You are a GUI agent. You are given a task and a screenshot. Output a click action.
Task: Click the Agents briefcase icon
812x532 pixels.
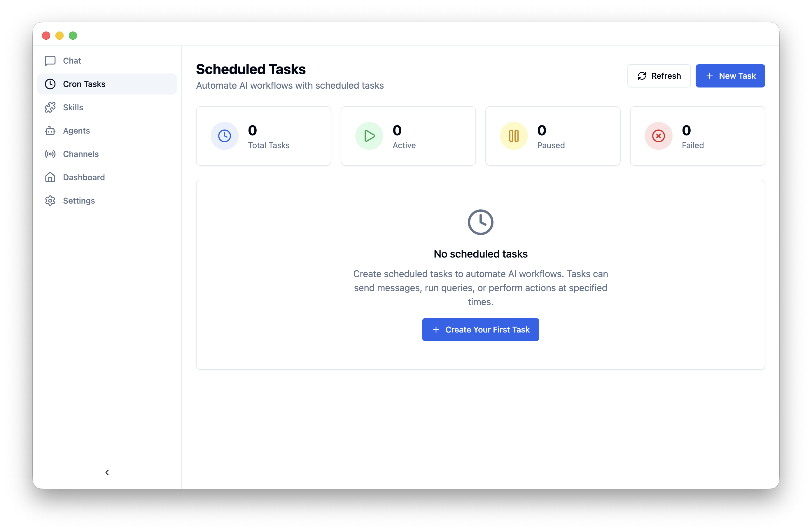point(50,131)
